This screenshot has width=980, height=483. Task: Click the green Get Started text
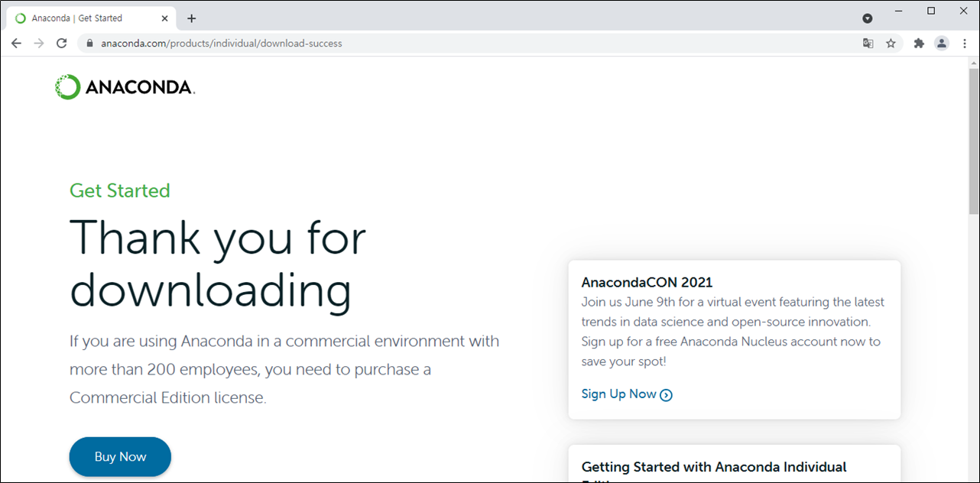pyautogui.click(x=120, y=190)
